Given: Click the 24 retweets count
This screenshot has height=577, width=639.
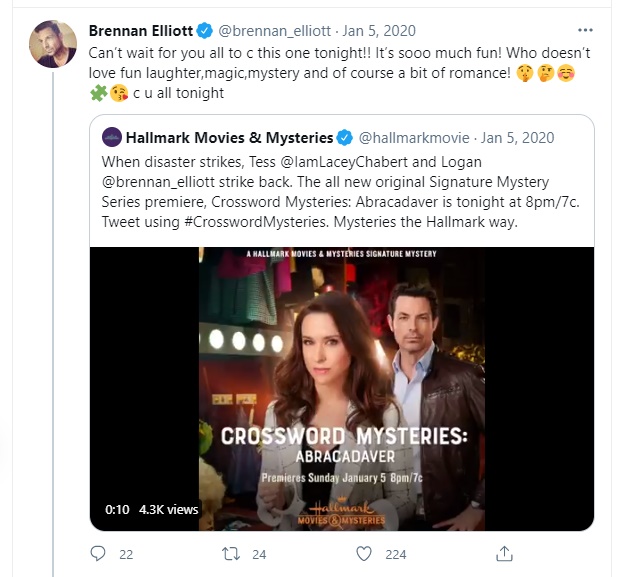Looking at the screenshot, I should (x=259, y=553).
